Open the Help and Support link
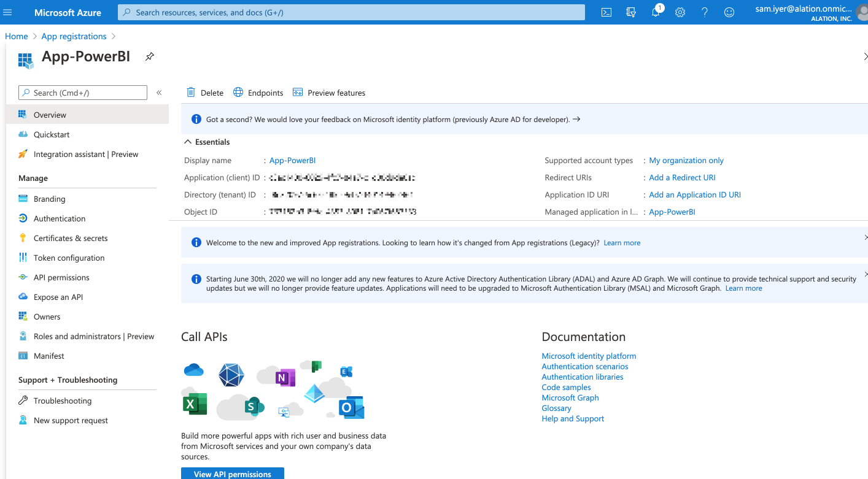Screen dimensions: 868x479 (x=573, y=418)
